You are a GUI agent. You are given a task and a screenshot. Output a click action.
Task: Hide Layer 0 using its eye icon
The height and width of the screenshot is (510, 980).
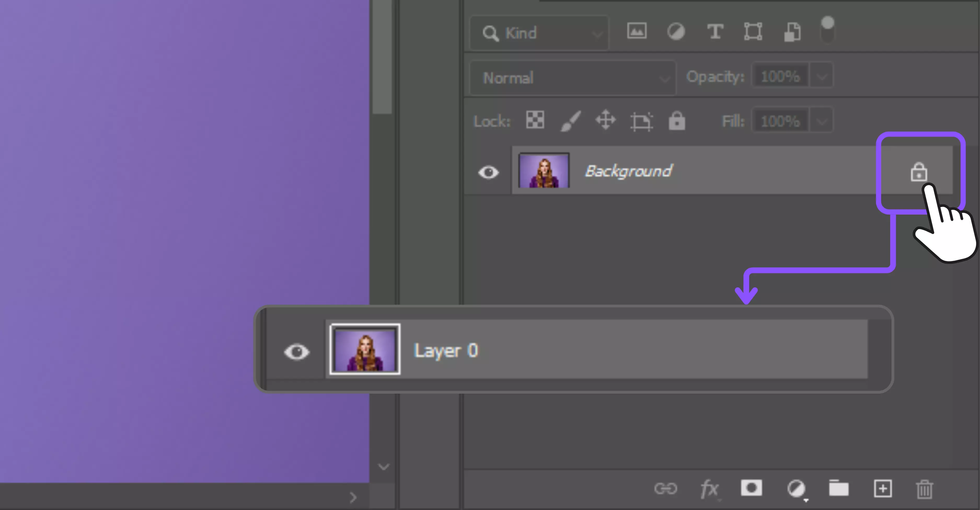tap(297, 352)
